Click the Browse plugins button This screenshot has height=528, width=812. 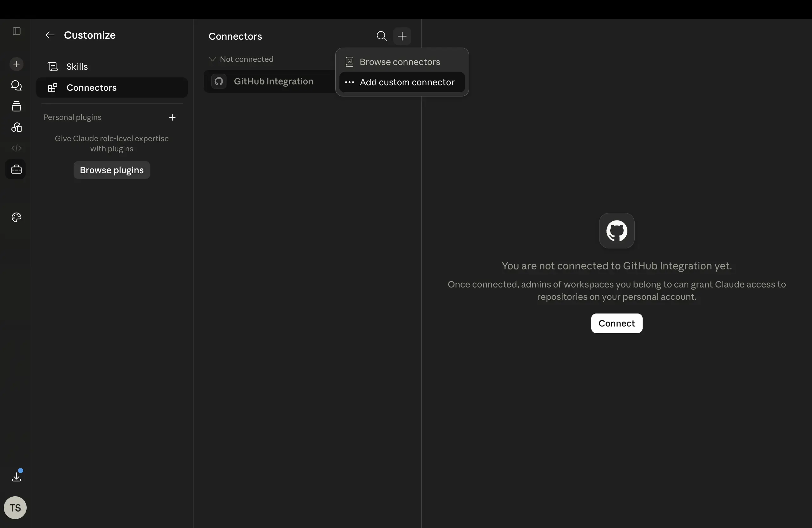click(112, 170)
